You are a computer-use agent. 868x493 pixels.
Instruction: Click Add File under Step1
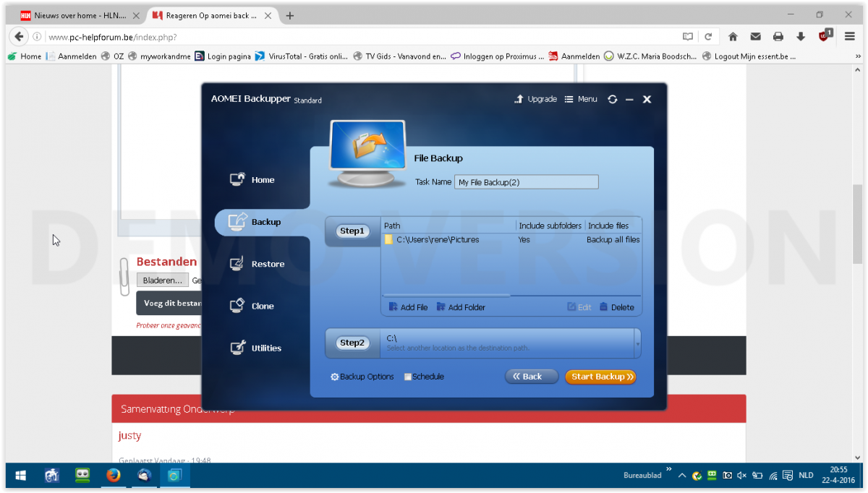point(409,307)
